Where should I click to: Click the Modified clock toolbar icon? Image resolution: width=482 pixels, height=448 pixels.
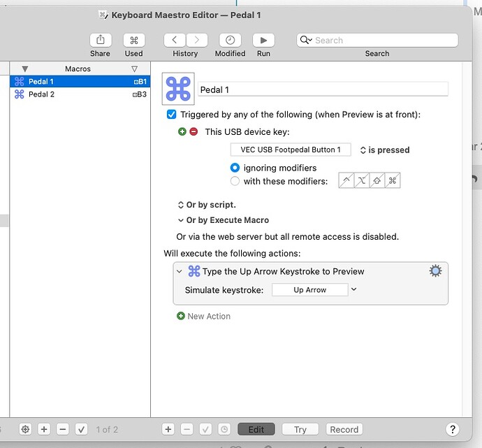point(230,40)
